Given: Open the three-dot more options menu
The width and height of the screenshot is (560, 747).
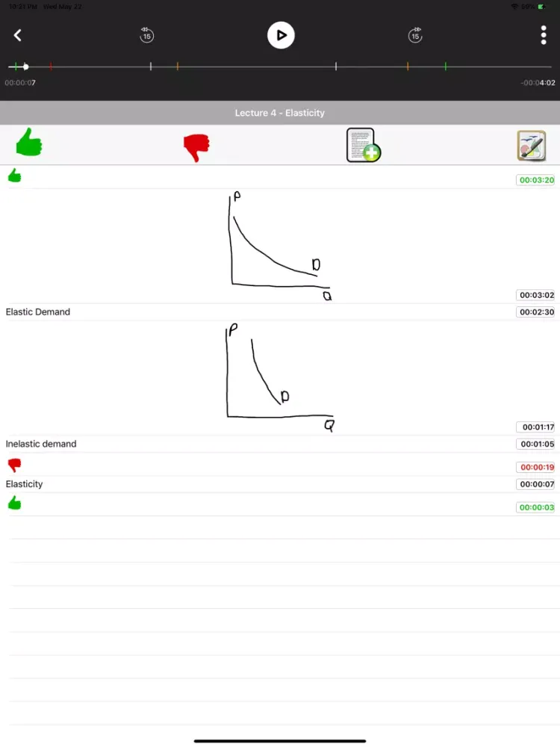Looking at the screenshot, I should click(x=543, y=35).
